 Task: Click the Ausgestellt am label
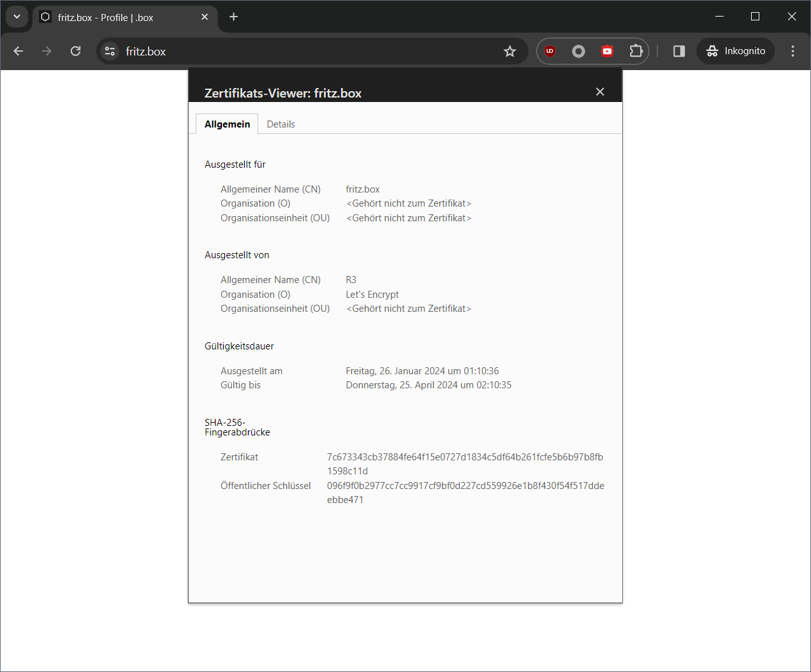[x=251, y=371]
